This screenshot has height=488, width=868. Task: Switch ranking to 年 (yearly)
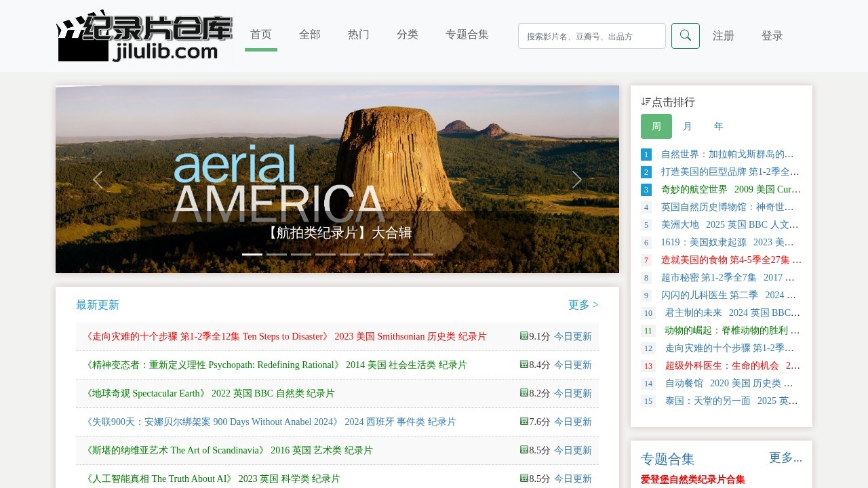[x=718, y=126]
